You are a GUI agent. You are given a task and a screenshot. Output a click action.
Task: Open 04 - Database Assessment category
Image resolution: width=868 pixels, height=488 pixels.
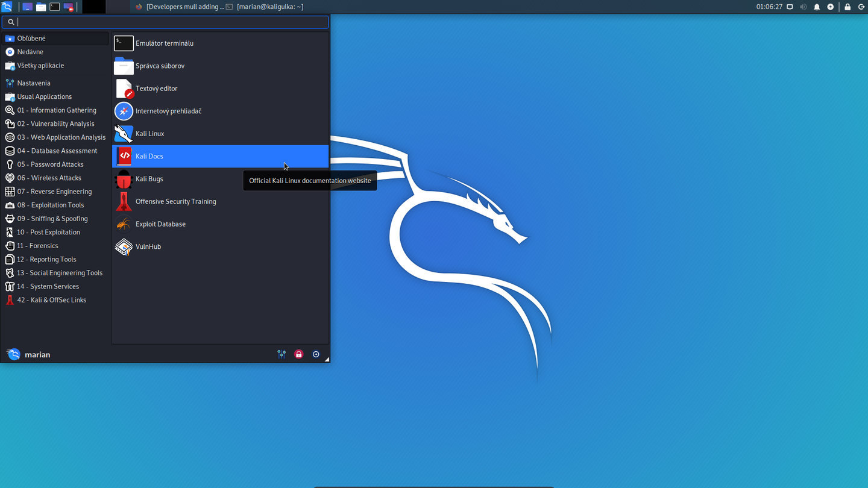(x=55, y=151)
